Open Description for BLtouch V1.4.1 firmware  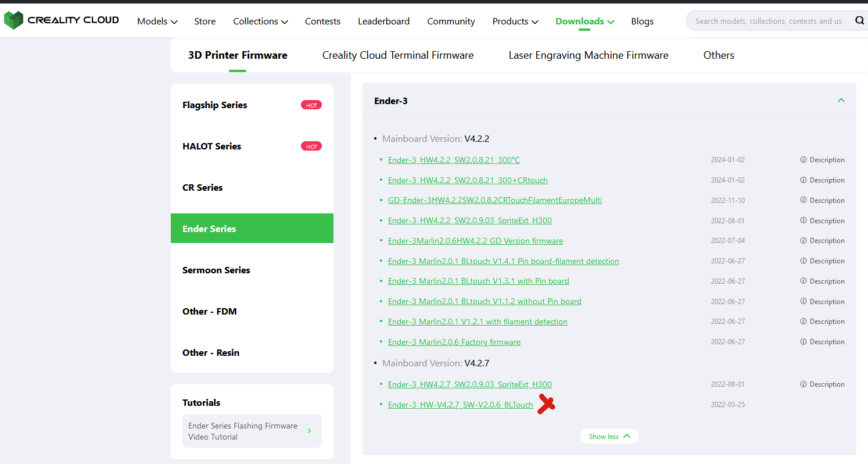point(823,261)
